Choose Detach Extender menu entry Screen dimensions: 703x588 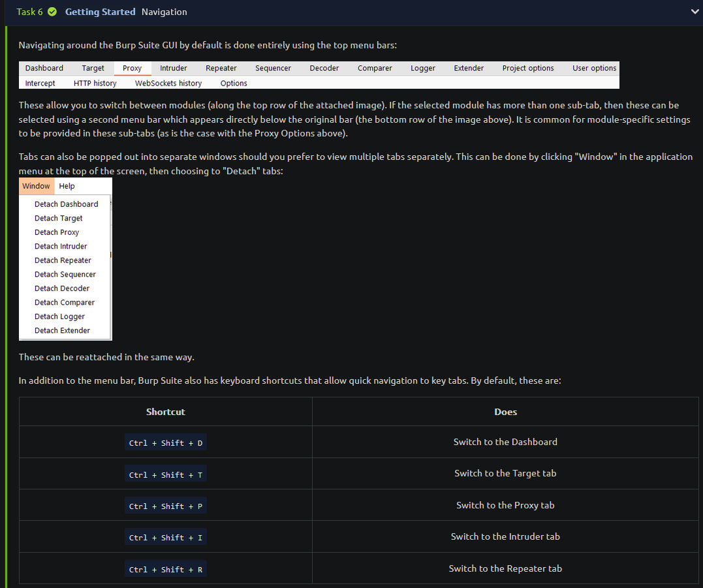coord(62,330)
